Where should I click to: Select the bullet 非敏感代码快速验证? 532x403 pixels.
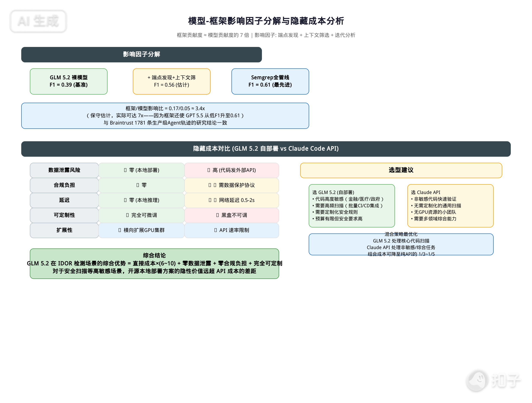click(433, 199)
